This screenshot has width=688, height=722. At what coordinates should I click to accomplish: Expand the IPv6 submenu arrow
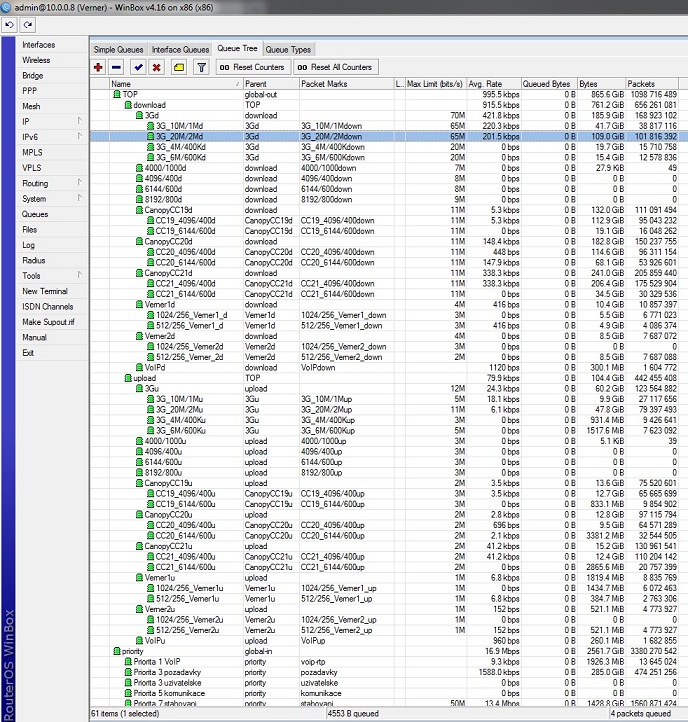80,136
